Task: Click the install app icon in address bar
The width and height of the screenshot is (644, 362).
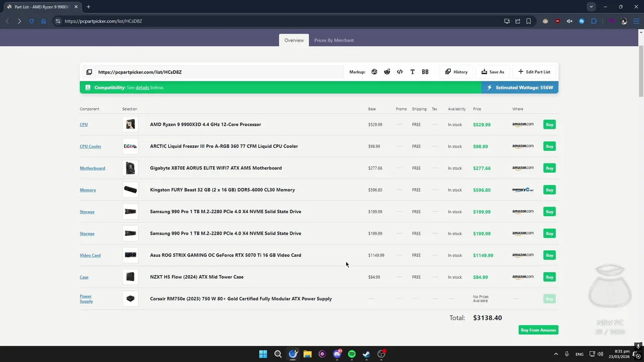Action: coord(507,21)
